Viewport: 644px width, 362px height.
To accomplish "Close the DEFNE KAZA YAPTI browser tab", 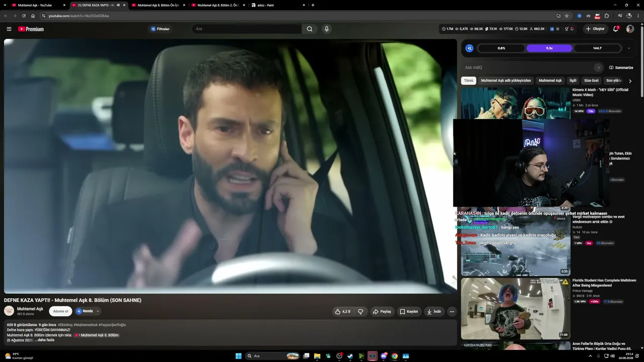I will [124, 5].
